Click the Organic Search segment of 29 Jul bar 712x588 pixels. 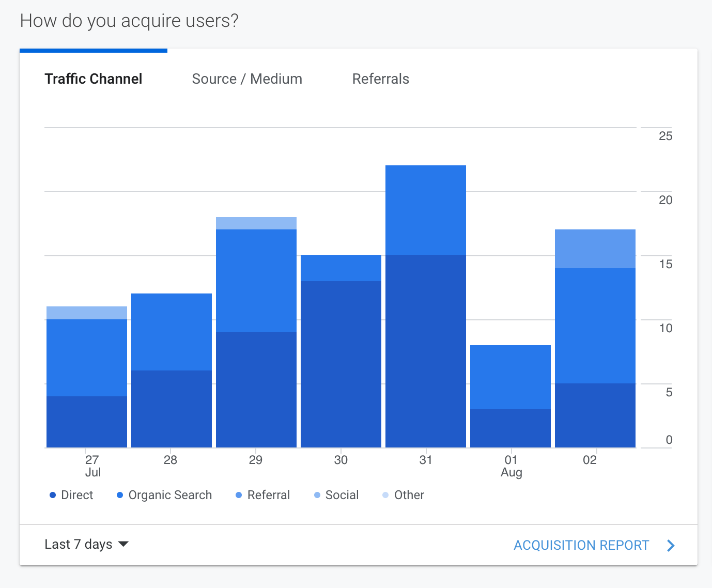pos(256,281)
